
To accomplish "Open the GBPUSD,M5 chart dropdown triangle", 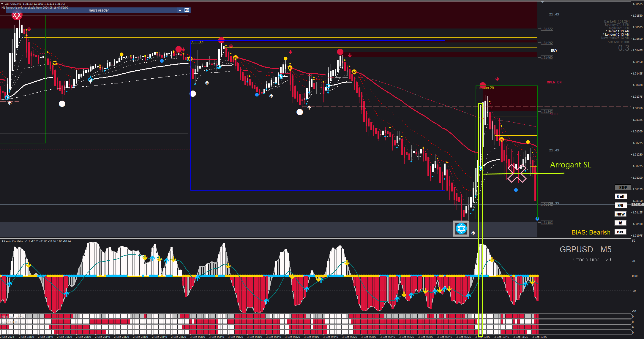I will 2,4.
